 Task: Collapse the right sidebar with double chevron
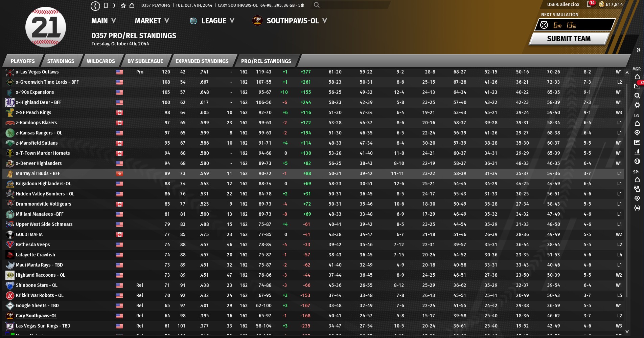[x=638, y=50]
